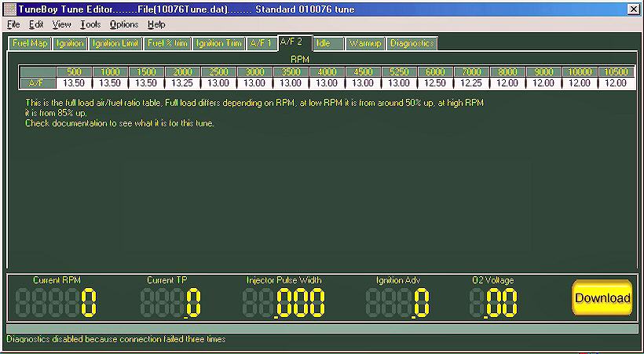
Task: Open the View menu
Action: click(61, 24)
